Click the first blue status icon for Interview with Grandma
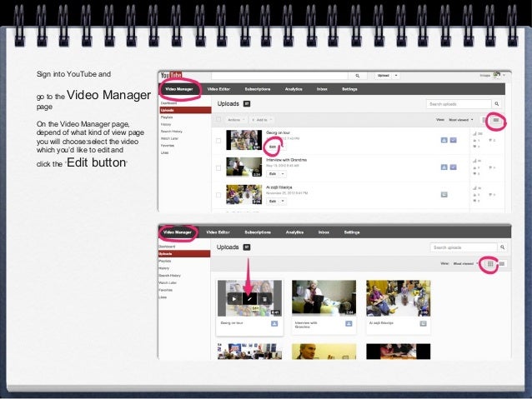The width and height of the screenshot is (532, 399). [x=444, y=167]
